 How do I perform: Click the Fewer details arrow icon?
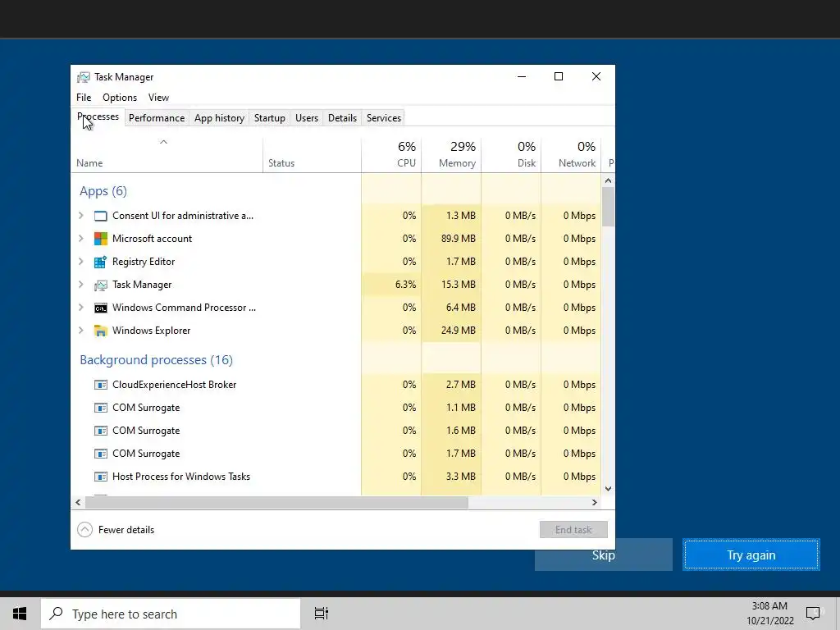pyautogui.click(x=84, y=530)
